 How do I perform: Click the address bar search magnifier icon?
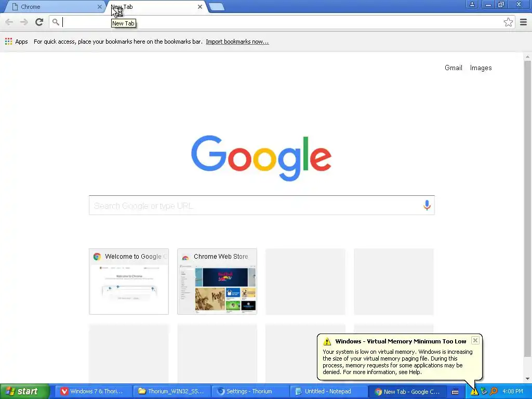tap(56, 22)
